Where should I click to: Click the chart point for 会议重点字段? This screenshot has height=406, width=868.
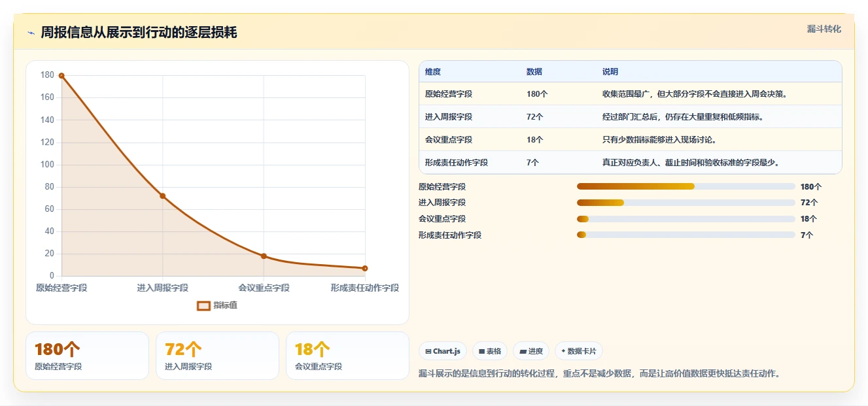(264, 256)
